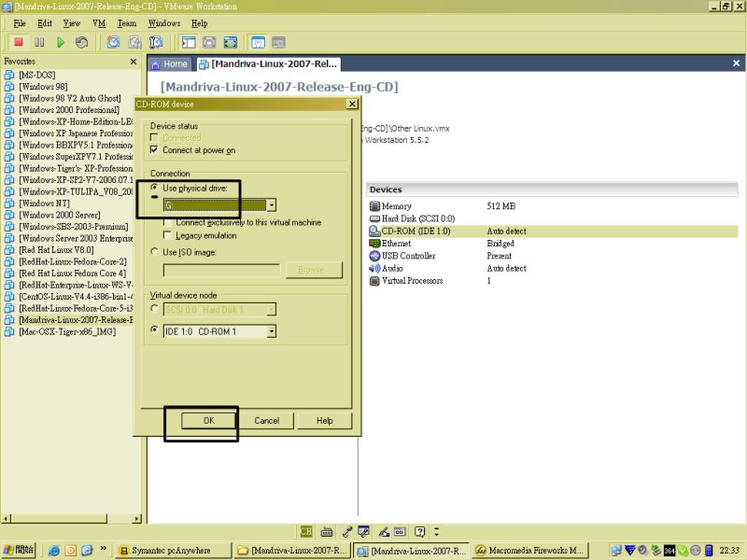The image size is (747, 560).
Task: Click the Console view toolbar icon
Action: click(x=278, y=42)
